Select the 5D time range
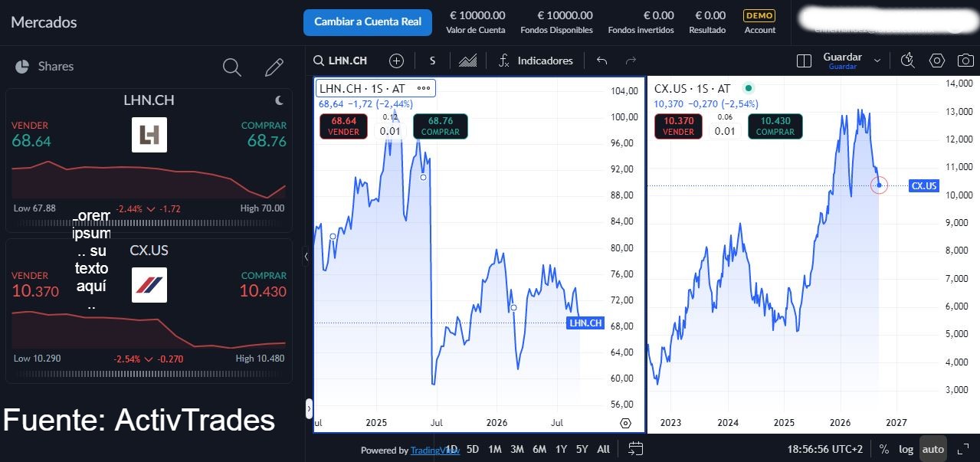This screenshot has height=462, width=980. pos(473,449)
